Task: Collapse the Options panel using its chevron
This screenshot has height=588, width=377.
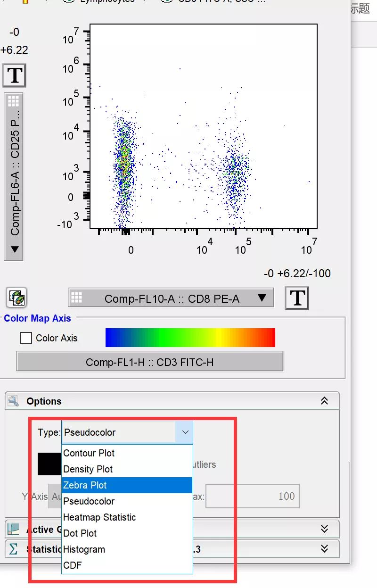Action: point(324,401)
